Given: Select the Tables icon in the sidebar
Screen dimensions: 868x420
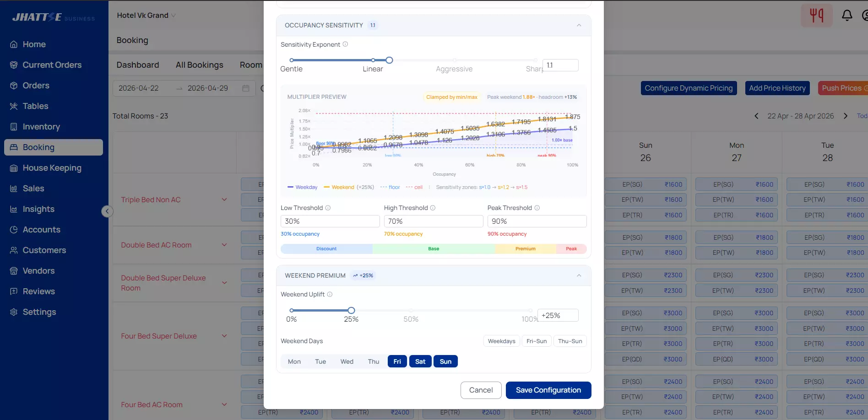Looking at the screenshot, I should [14, 106].
